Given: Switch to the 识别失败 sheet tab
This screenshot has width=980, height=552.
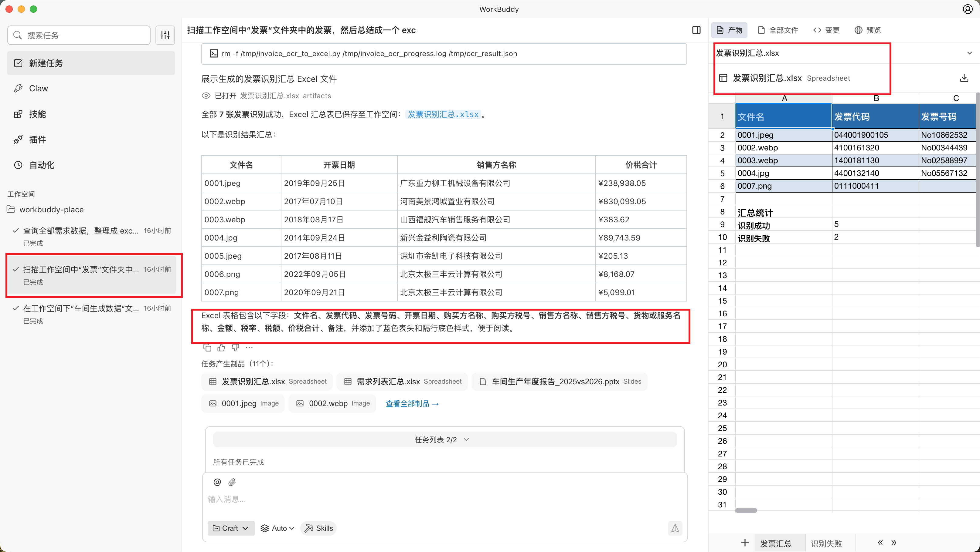Looking at the screenshot, I should tap(826, 543).
